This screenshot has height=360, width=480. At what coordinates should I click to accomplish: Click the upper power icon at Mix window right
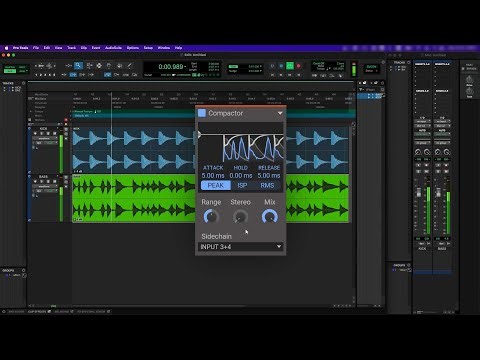(x=469, y=79)
